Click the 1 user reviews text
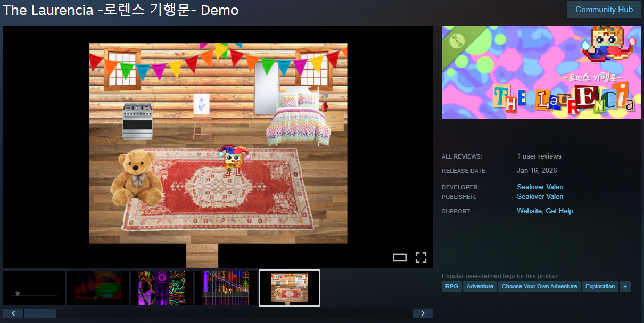 click(x=539, y=156)
